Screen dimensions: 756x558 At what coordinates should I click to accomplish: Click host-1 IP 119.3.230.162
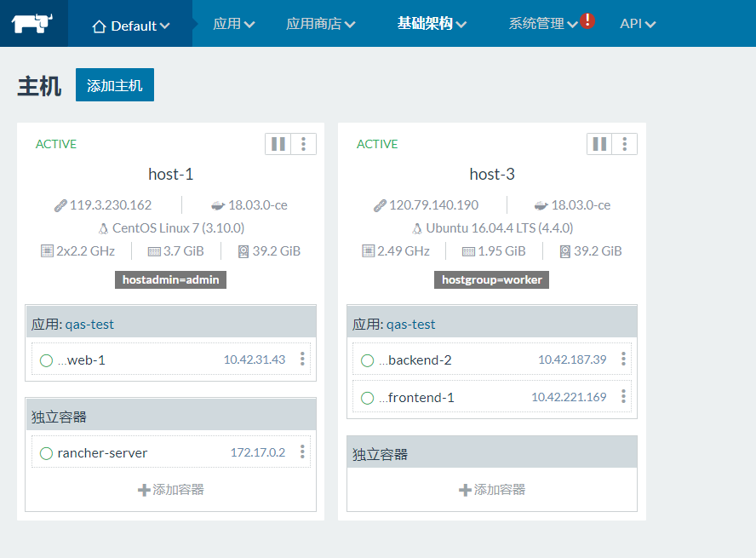[x=111, y=205]
